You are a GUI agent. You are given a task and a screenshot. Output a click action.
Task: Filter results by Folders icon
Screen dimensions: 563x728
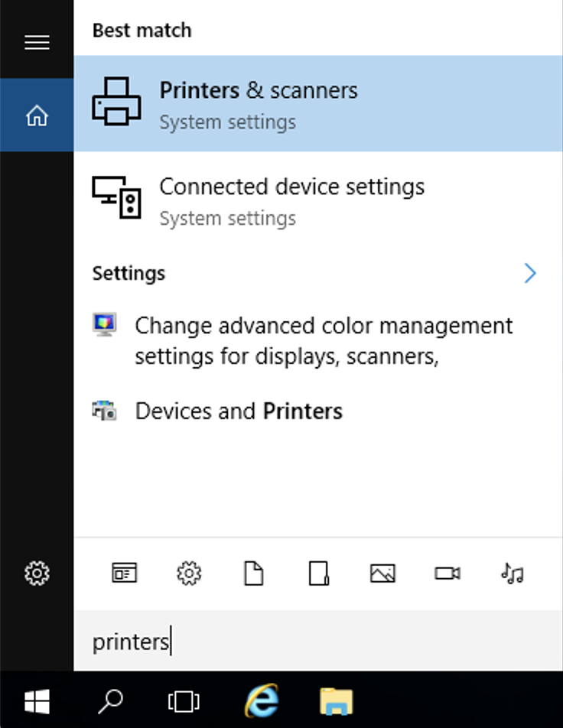319,573
